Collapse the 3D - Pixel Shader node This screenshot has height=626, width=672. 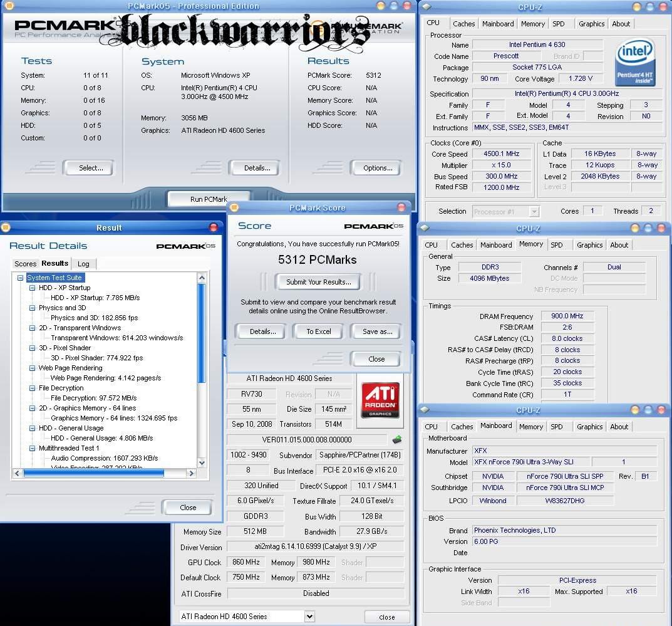pos(32,348)
